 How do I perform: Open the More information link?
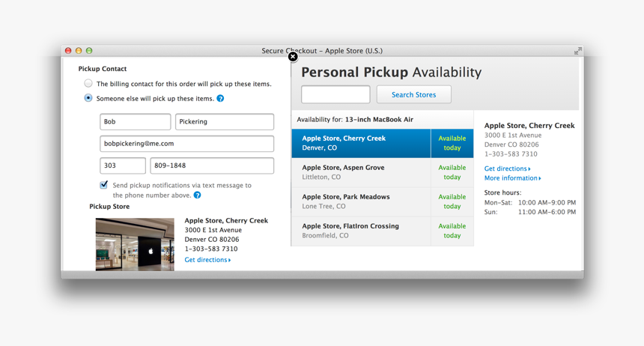(x=512, y=178)
